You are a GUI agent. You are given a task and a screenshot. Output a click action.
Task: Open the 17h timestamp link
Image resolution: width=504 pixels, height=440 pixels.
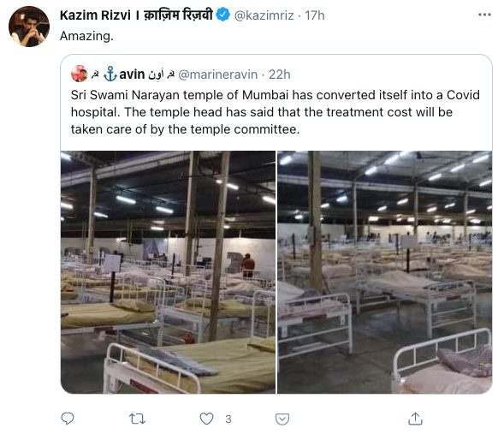315,15
